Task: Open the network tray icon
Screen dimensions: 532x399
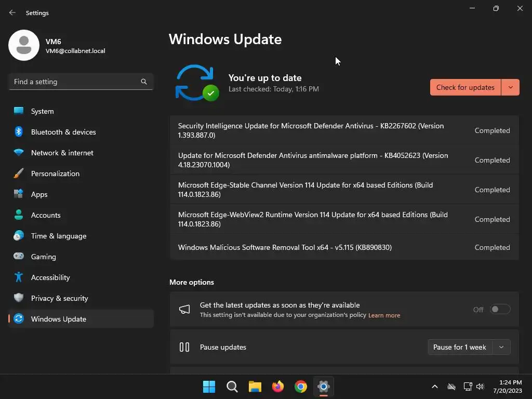Action: pos(468,387)
